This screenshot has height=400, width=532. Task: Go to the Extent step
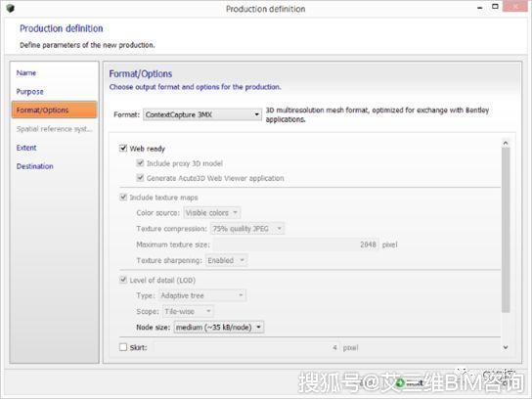(x=26, y=148)
